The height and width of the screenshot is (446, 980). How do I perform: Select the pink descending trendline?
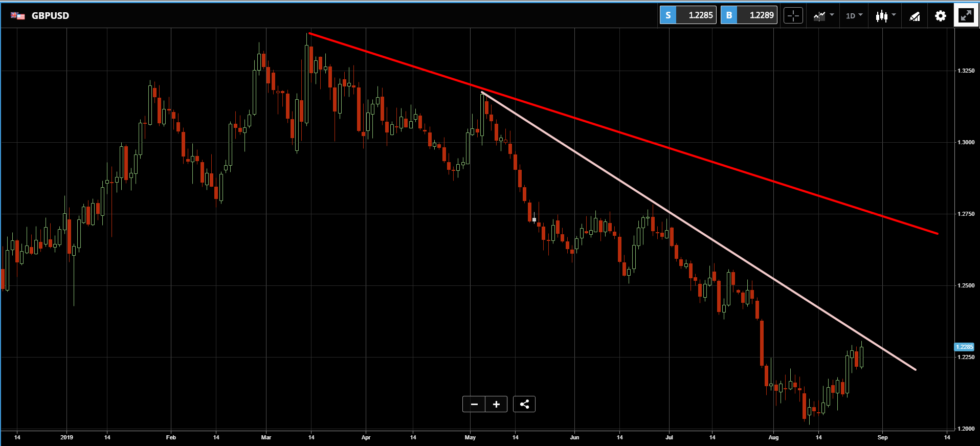pyautogui.click(x=698, y=231)
